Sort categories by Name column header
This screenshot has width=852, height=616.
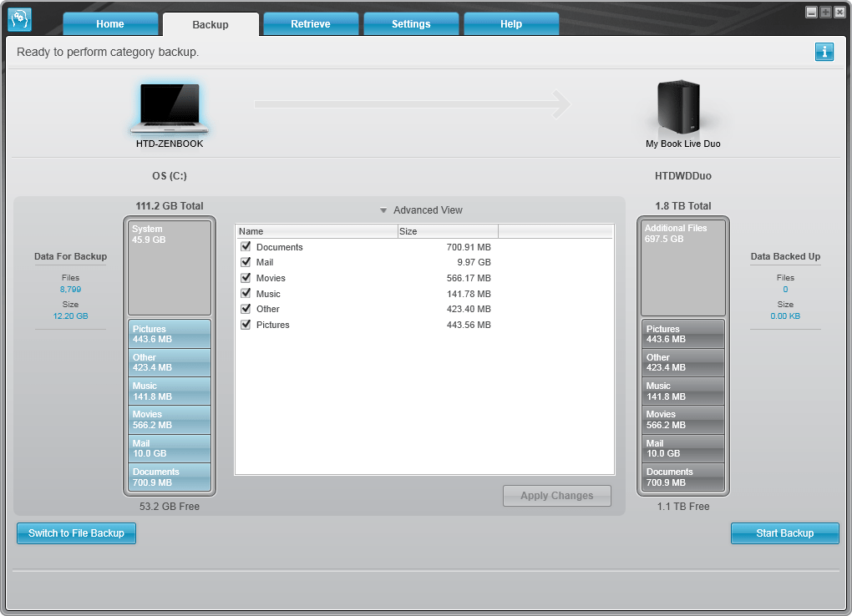pos(317,231)
